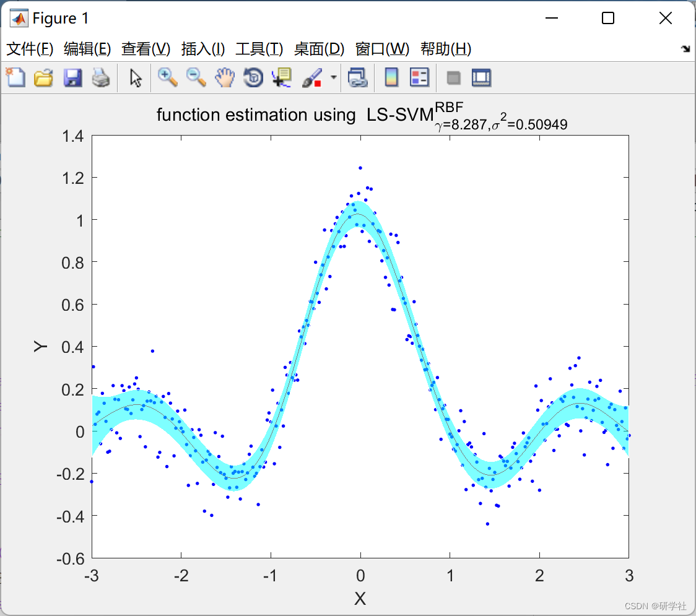This screenshot has width=696, height=616.
Task: Open a file with the folder icon
Action: 43,77
